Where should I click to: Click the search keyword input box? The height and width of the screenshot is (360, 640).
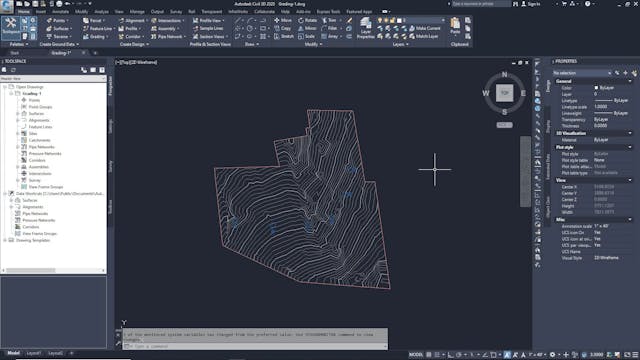[x=481, y=4]
